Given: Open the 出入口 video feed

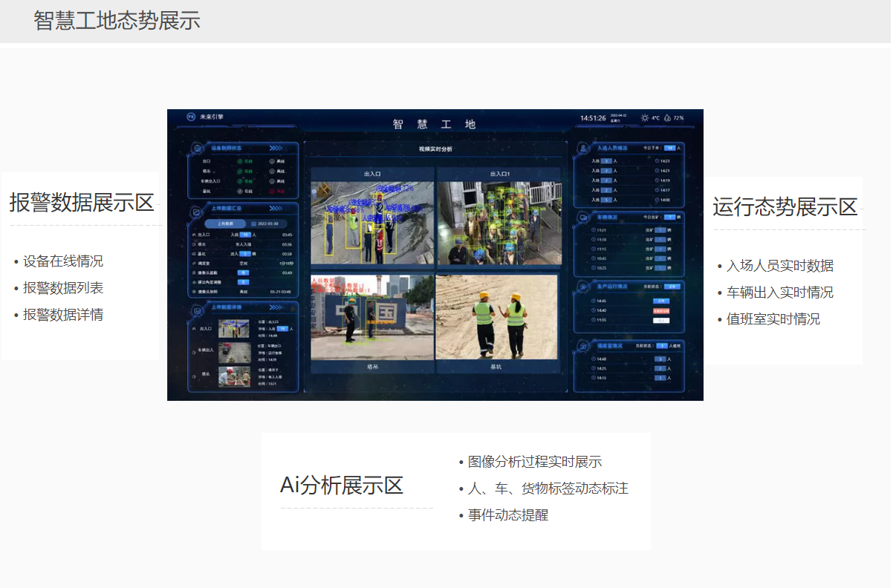Looking at the screenshot, I should coord(372,223).
